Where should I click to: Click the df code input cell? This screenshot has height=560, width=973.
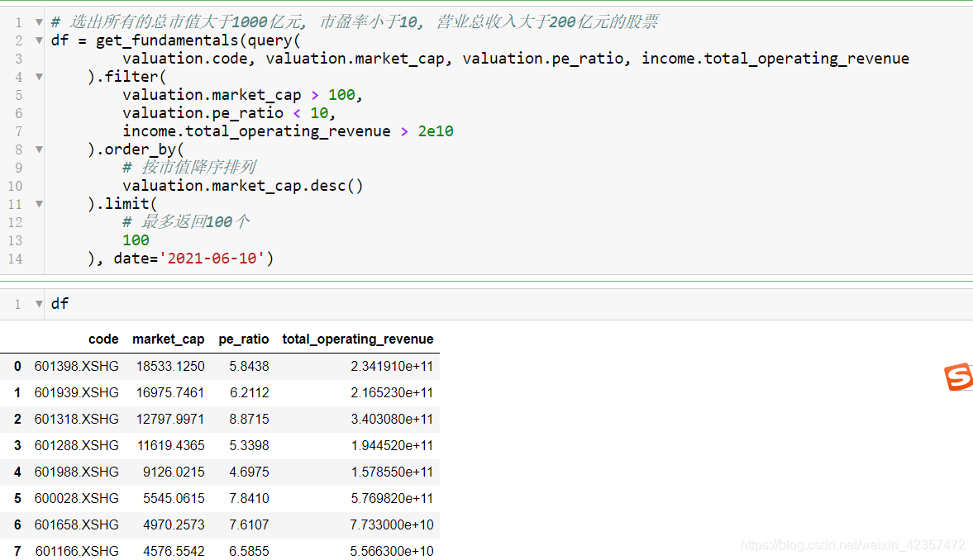point(508,304)
